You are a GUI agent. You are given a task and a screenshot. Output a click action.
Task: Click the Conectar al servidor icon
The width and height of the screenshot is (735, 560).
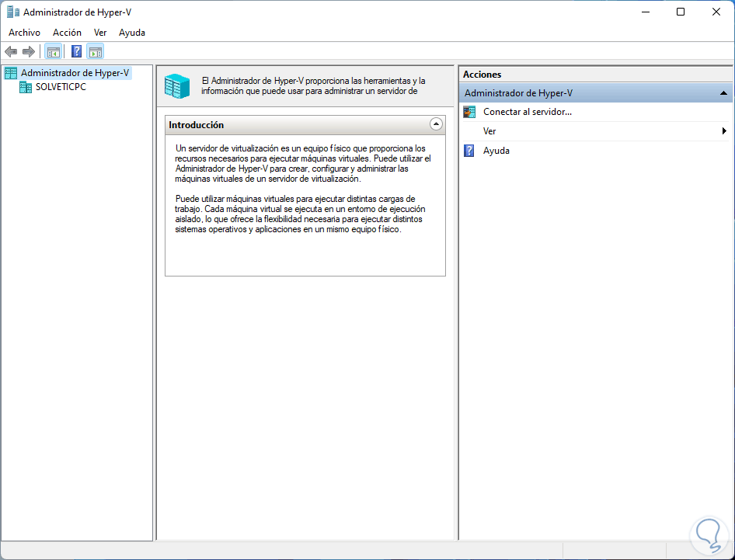click(x=469, y=112)
